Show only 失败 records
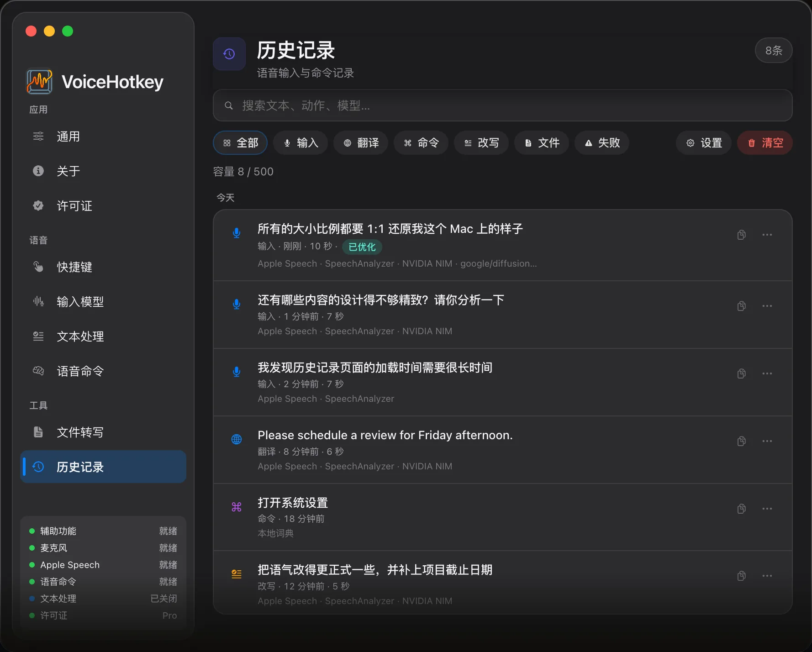This screenshot has width=812, height=652. pos(602,143)
